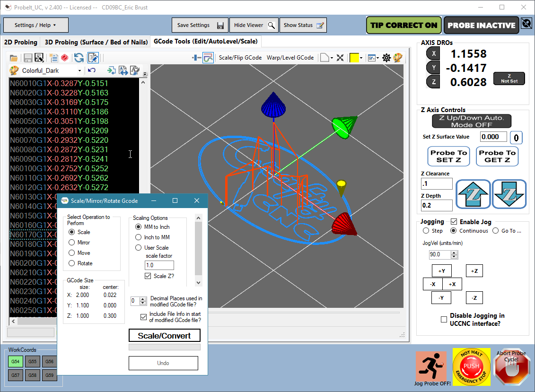Click the X axis DRO button
Viewport: 535px width, 392px height.
pyautogui.click(x=433, y=53)
